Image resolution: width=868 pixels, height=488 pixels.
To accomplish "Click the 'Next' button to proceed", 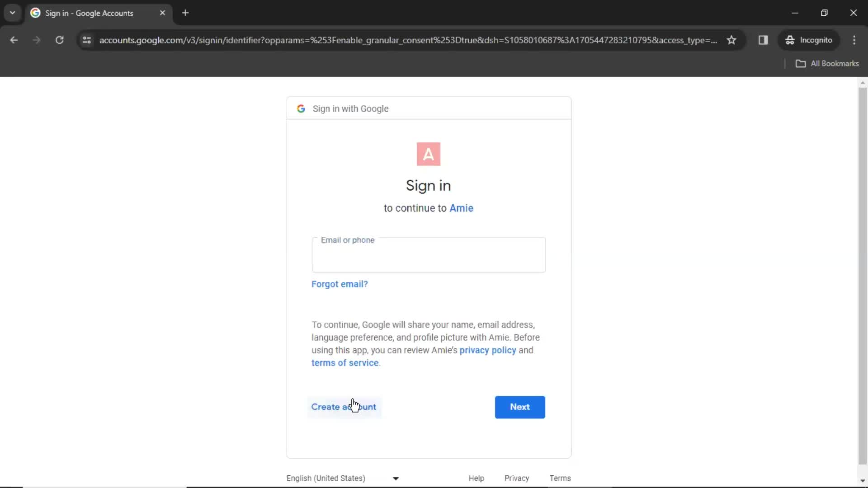I will (x=520, y=406).
